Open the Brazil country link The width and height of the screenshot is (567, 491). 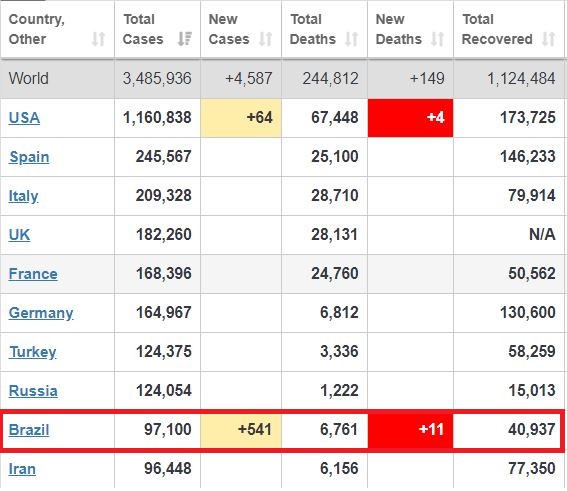tap(29, 430)
